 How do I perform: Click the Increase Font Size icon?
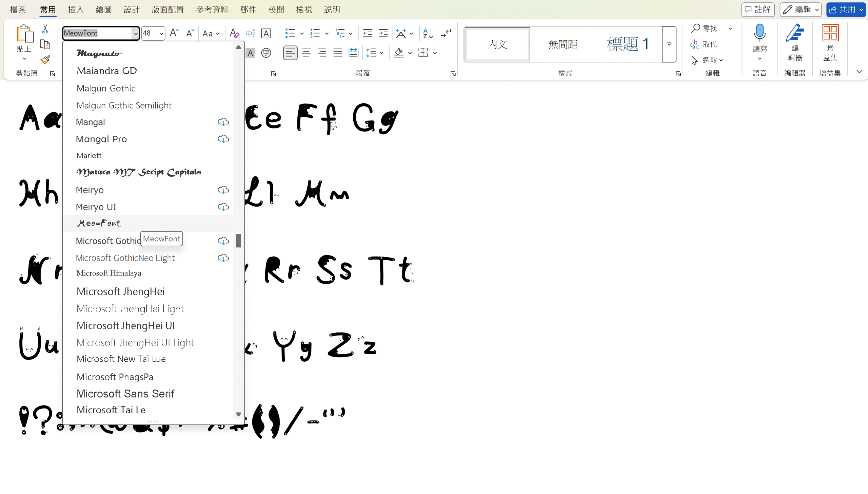[174, 33]
